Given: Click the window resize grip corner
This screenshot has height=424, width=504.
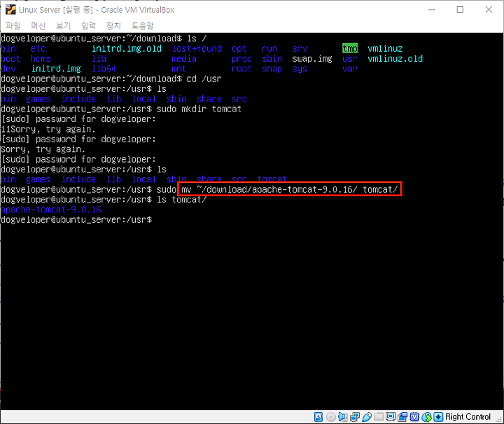Looking at the screenshot, I should coord(499,419).
